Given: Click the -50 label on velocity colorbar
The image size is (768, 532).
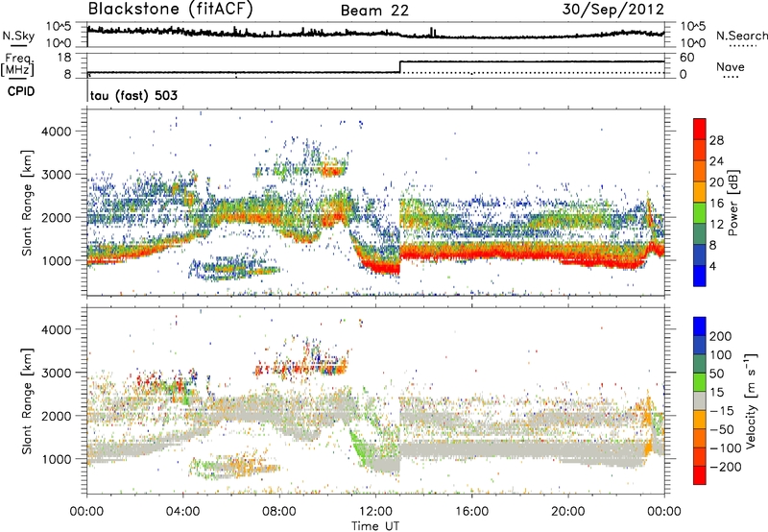Looking at the screenshot, I should pos(722,429).
